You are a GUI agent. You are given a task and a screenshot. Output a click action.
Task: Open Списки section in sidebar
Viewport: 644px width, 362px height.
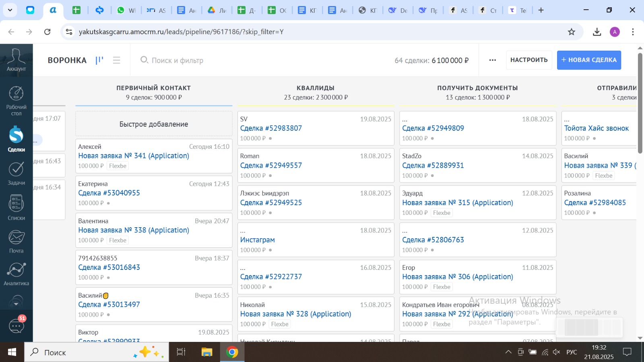16,208
